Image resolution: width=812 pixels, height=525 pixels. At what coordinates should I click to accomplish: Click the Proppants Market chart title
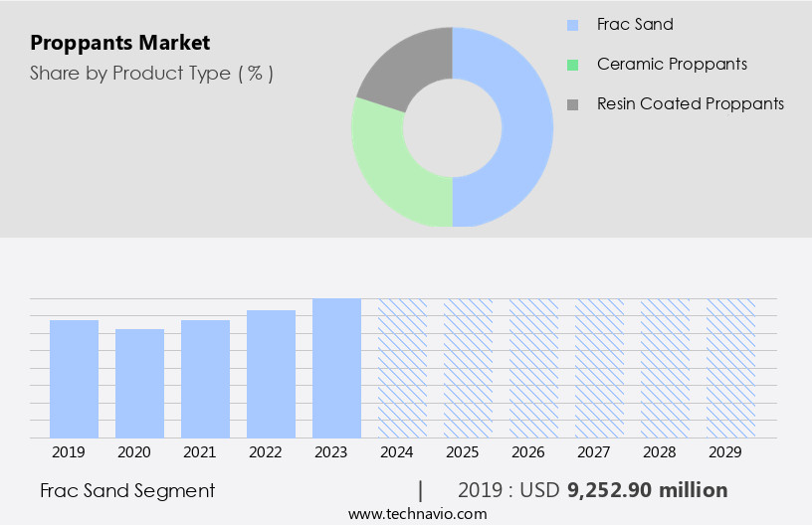[119, 43]
